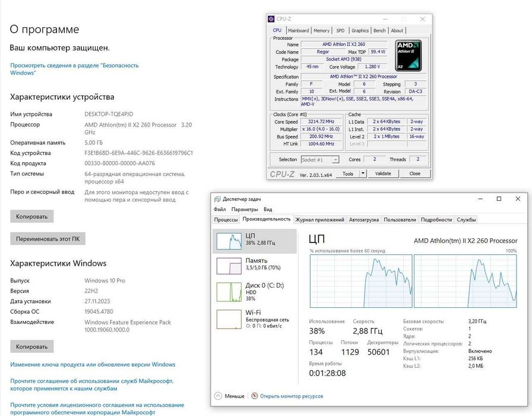Viewport: 532px width, 416px height.
Task: Select the Диск 0 (C: D:) thumbnail
Action: [229, 292]
